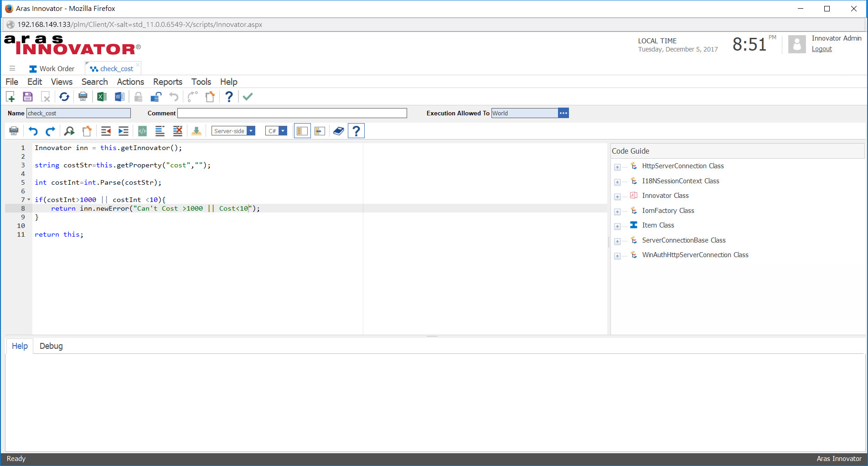Increase indent of the selected code
The height and width of the screenshot is (466, 868).
click(124, 131)
